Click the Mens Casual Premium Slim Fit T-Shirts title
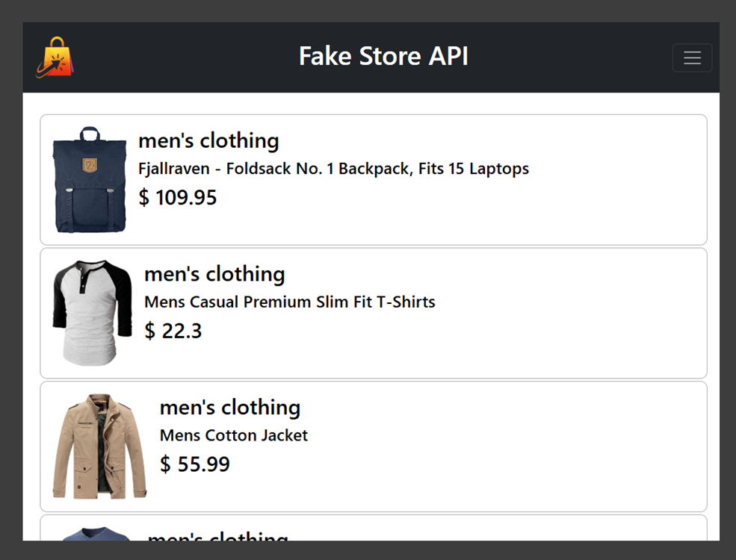Screen dimensions: 736x560 click(289, 302)
